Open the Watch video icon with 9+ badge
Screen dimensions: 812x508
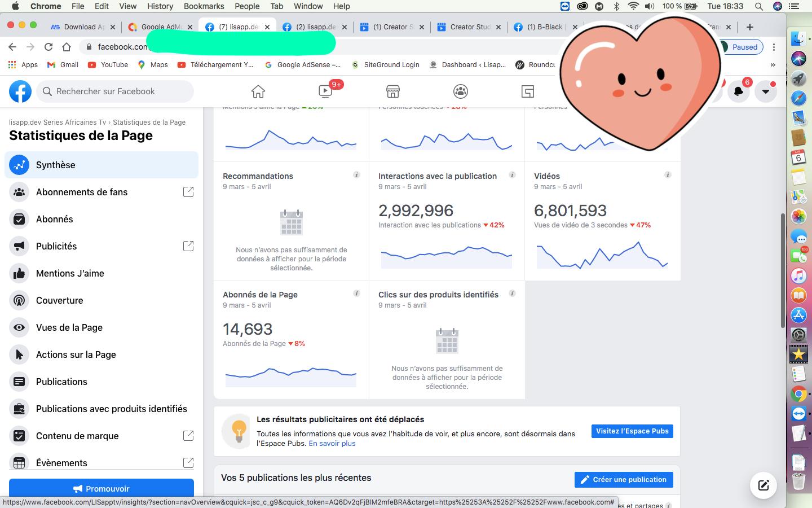pyautogui.click(x=325, y=91)
